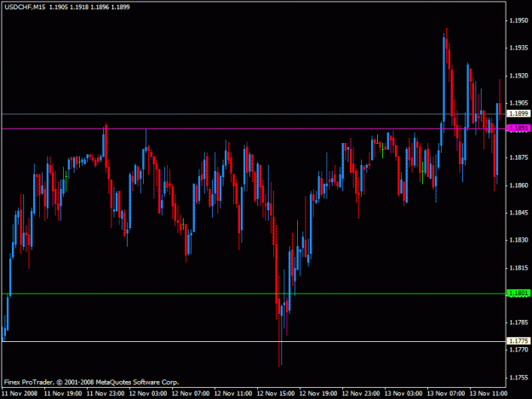Click the 11 Nov 2008 time label
The width and height of the screenshot is (532, 399).
[20, 394]
